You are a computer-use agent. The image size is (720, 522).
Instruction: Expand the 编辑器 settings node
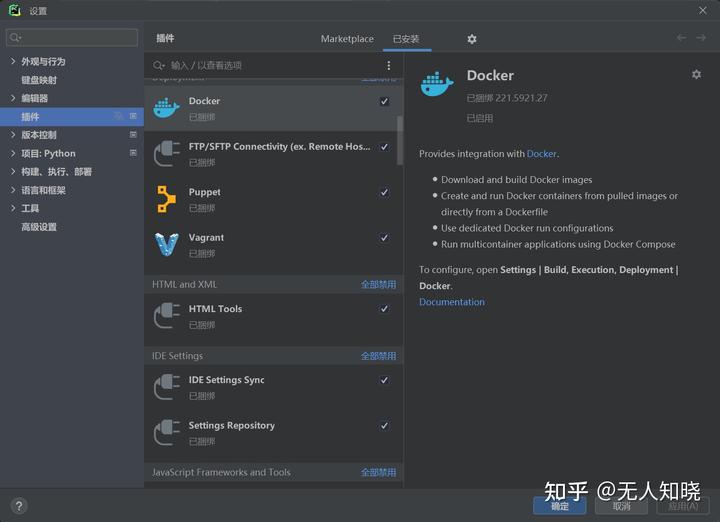pyautogui.click(x=13, y=98)
